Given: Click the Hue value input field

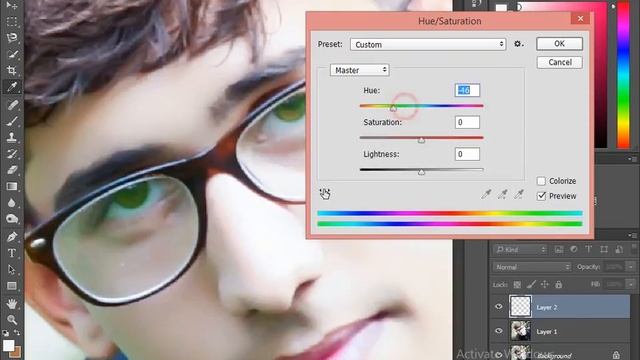Looking at the screenshot, I should [x=467, y=91].
